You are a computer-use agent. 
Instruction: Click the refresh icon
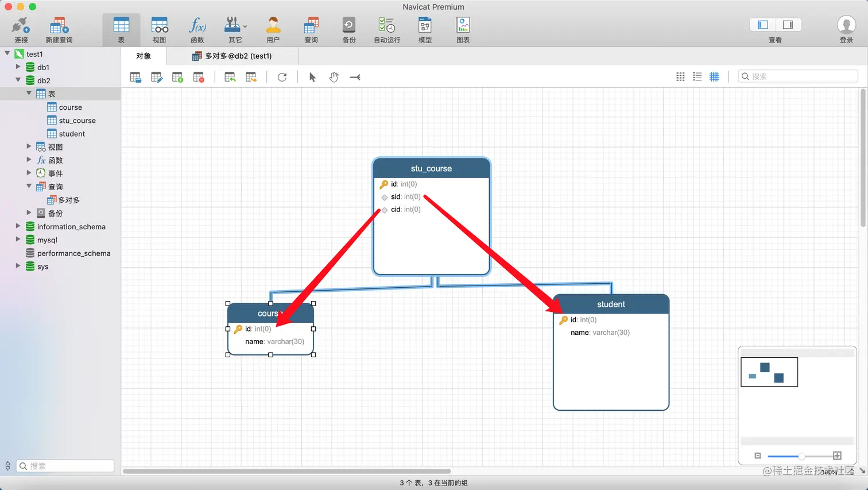click(282, 77)
